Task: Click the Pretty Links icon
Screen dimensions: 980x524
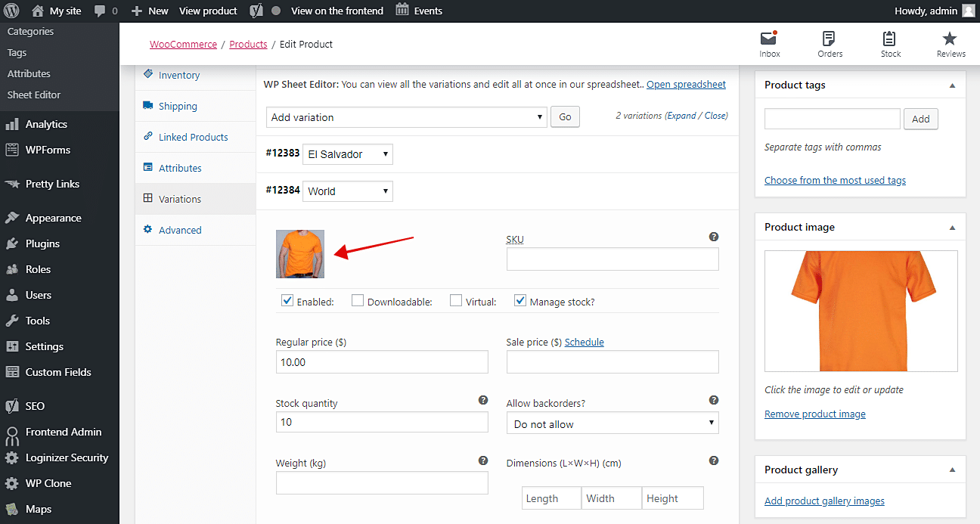Action: (x=12, y=184)
